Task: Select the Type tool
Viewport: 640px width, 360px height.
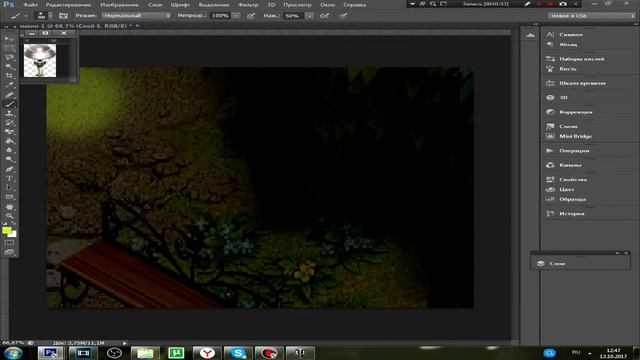Action: (9, 178)
